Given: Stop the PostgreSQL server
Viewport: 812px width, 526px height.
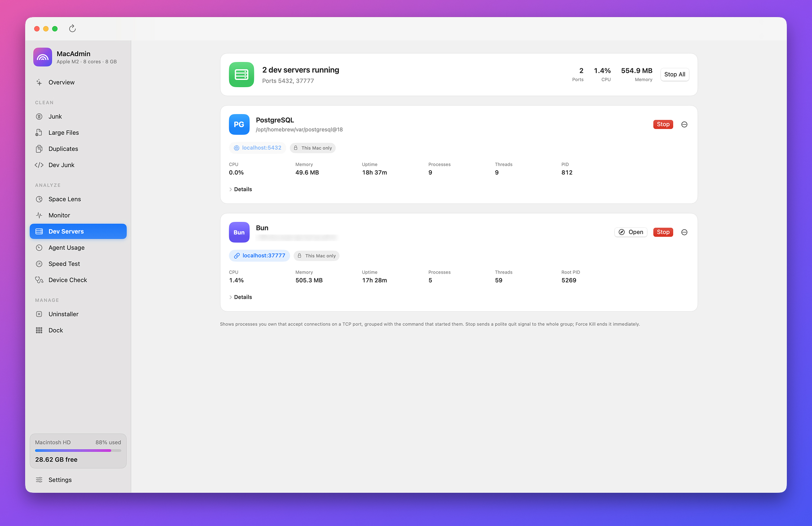Looking at the screenshot, I should pyautogui.click(x=663, y=124).
